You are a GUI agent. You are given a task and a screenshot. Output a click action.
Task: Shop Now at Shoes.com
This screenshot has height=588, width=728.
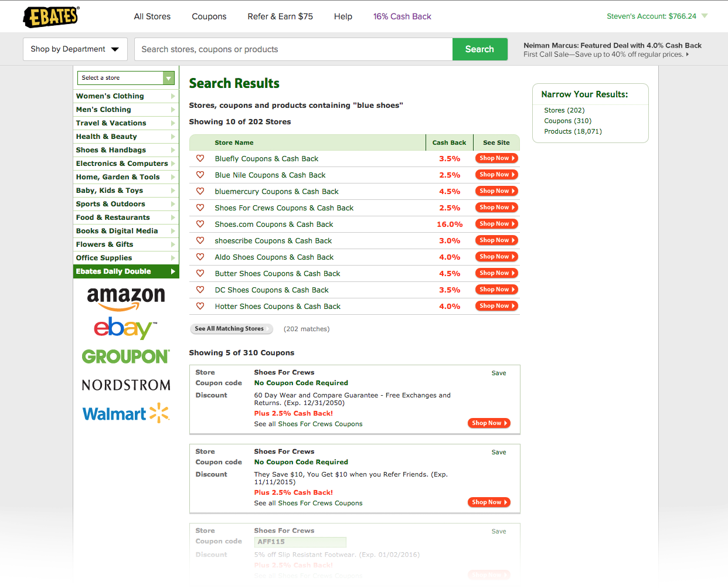tap(496, 224)
